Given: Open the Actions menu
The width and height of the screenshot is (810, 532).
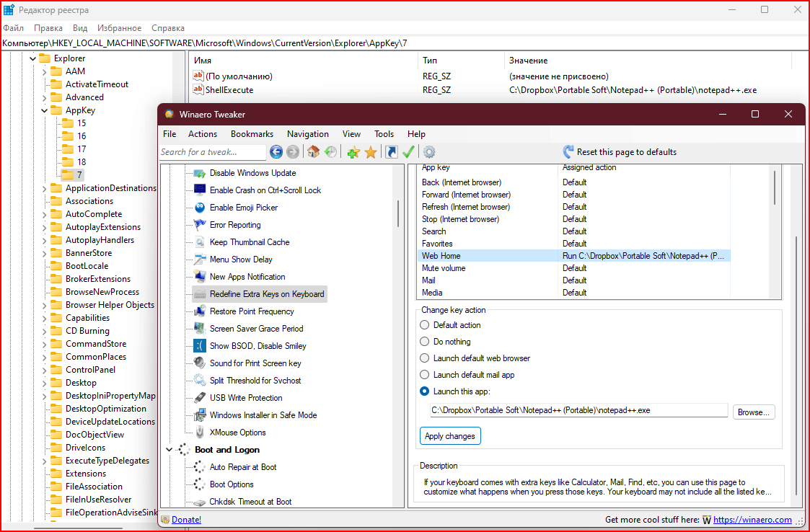Looking at the screenshot, I should pos(203,134).
